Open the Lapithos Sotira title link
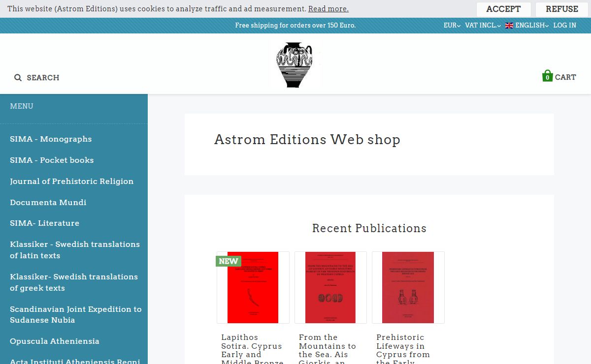This screenshot has height=364, width=591. click(x=253, y=349)
